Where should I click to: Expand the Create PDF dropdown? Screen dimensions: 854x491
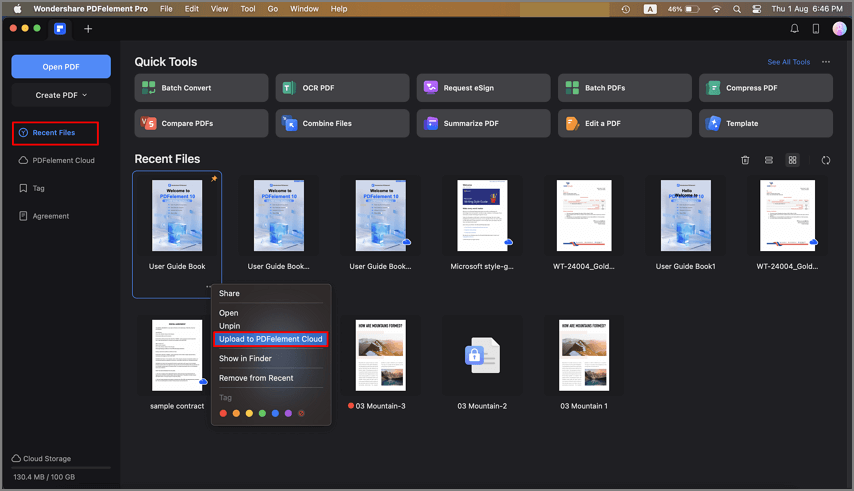point(61,95)
